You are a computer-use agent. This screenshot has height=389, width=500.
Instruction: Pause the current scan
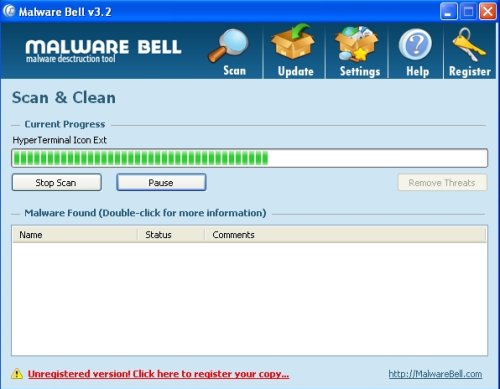(161, 182)
